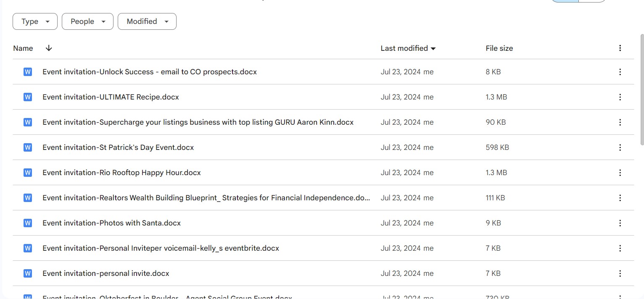Open column header more options menu
The image size is (644, 299).
pos(620,48)
